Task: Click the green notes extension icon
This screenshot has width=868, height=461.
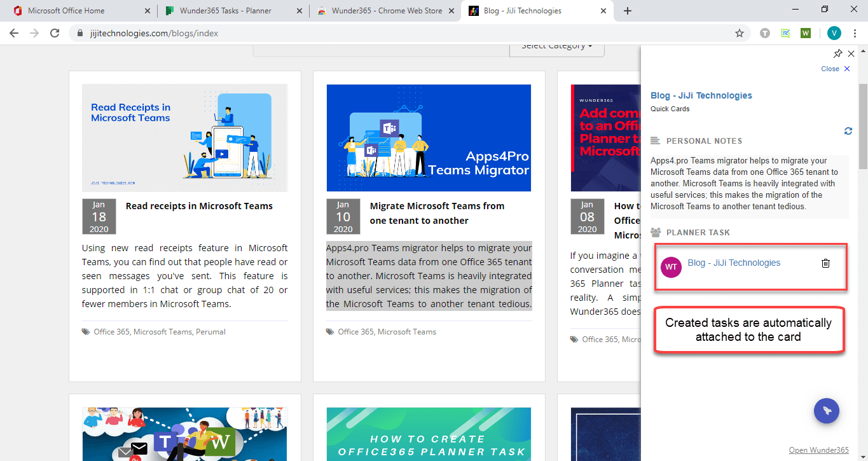Action: coord(785,33)
